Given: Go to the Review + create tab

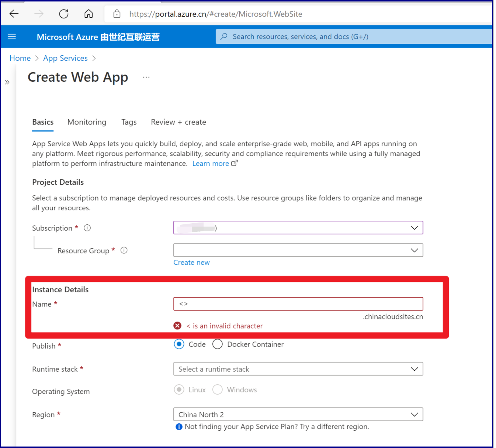Looking at the screenshot, I should pos(178,122).
